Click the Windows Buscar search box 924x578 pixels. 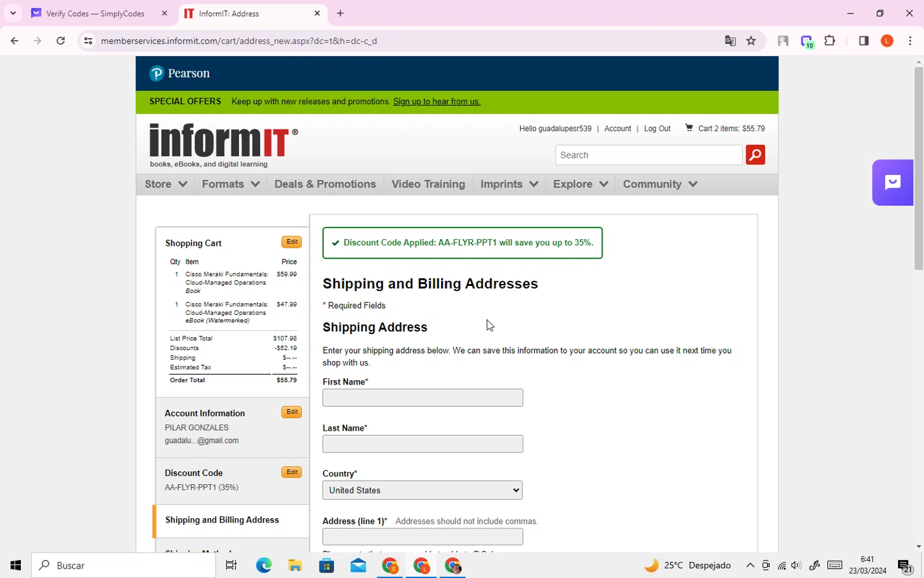[123, 565]
